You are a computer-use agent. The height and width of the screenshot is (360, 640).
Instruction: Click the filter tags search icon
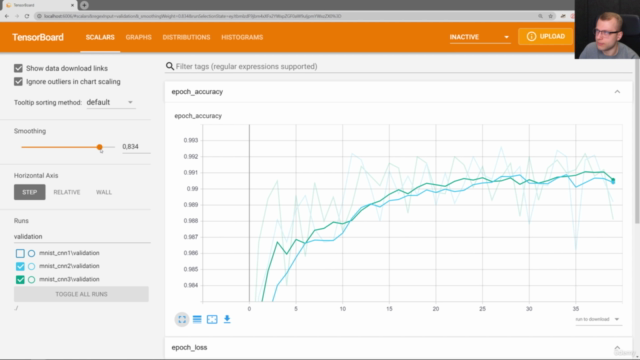tap(170, 66)
